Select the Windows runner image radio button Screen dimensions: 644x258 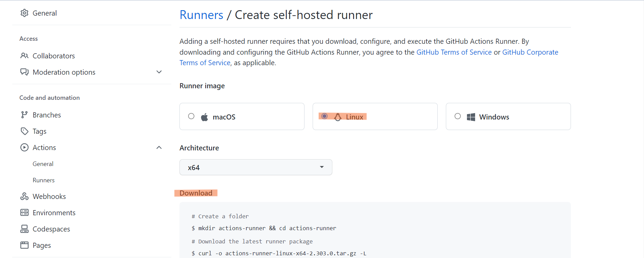tap(458, 116)
